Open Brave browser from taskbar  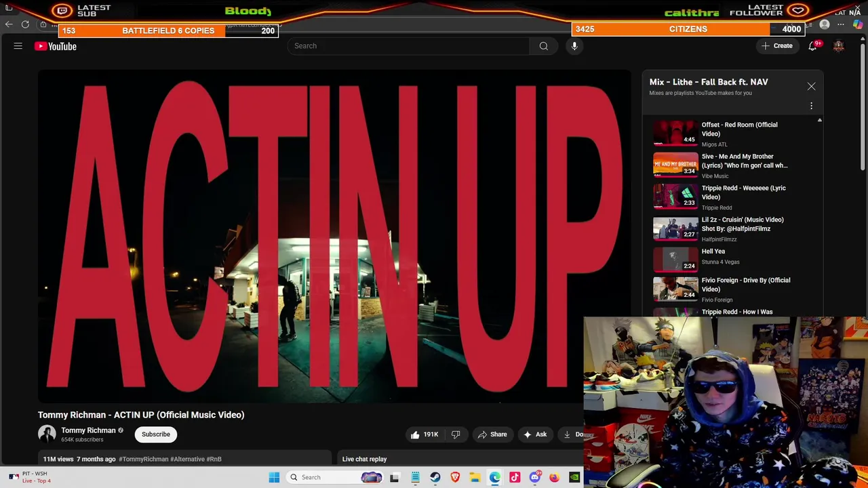455,477
